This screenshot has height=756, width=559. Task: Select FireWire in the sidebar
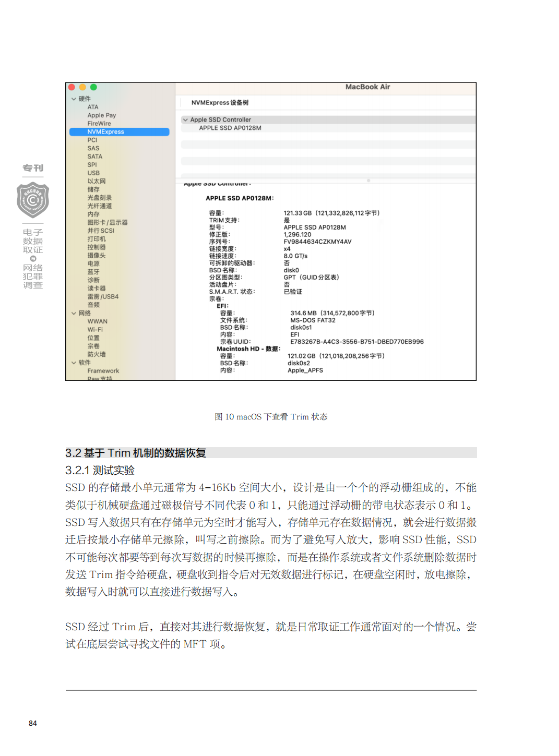[x=99, y=124]
